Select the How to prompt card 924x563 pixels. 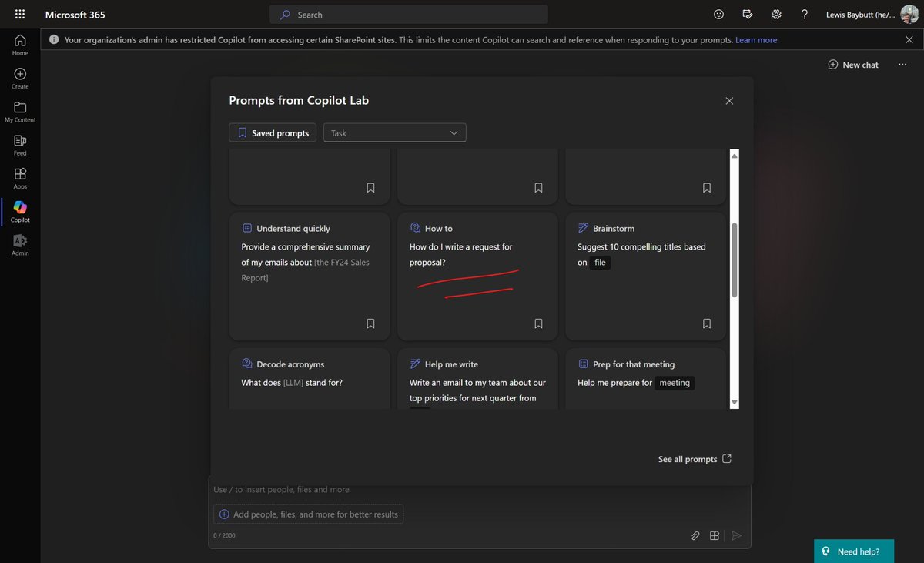click(x=477, y=276)
